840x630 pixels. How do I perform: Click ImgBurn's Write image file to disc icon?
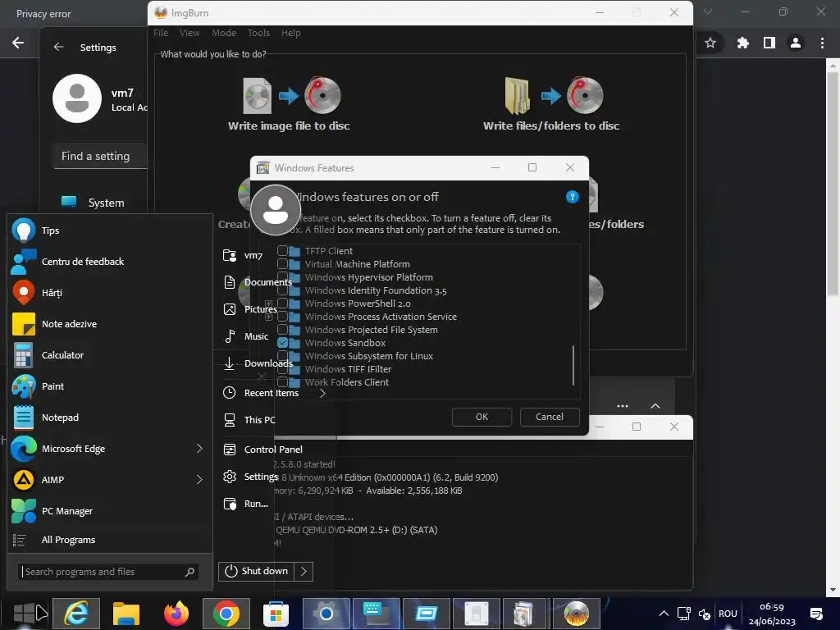(291, 96)
